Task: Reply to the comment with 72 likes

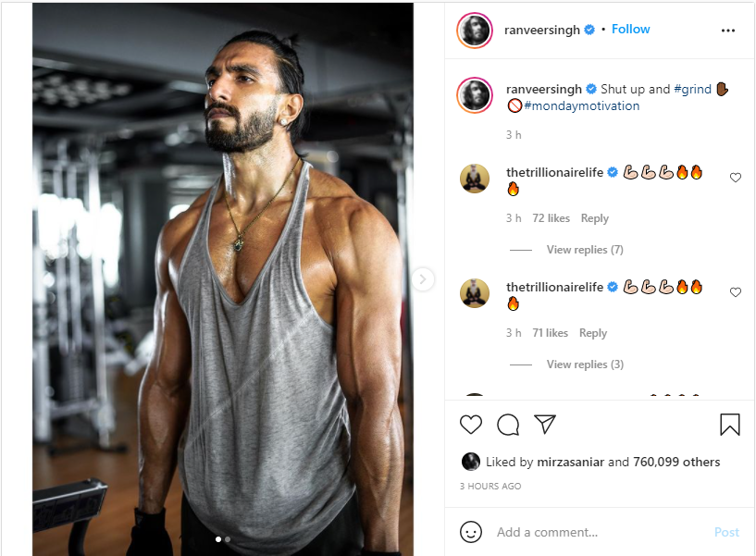Action: coord(594,218)
